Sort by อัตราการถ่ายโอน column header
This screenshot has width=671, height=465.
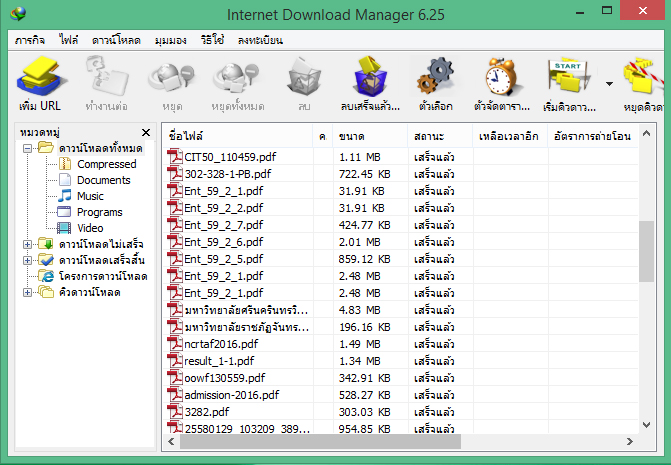click(x=593, y=136)
